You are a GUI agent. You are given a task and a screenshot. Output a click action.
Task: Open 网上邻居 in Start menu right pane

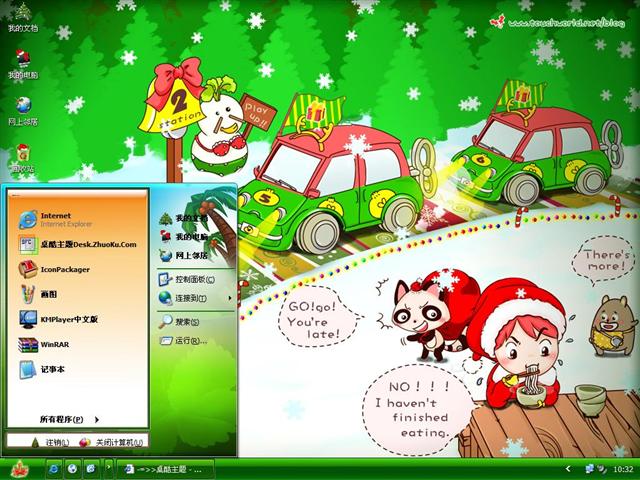pyautogui.click(x=184, y=256)
